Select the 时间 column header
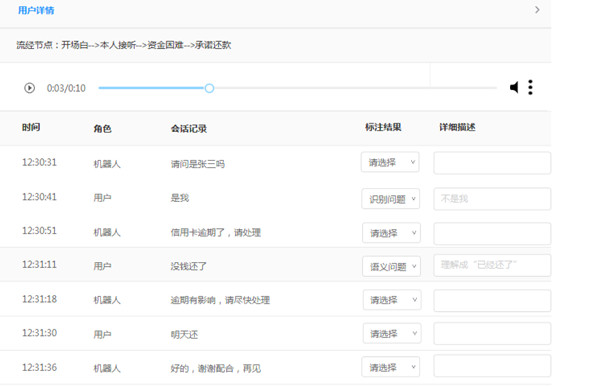 [x=31, y=128]
